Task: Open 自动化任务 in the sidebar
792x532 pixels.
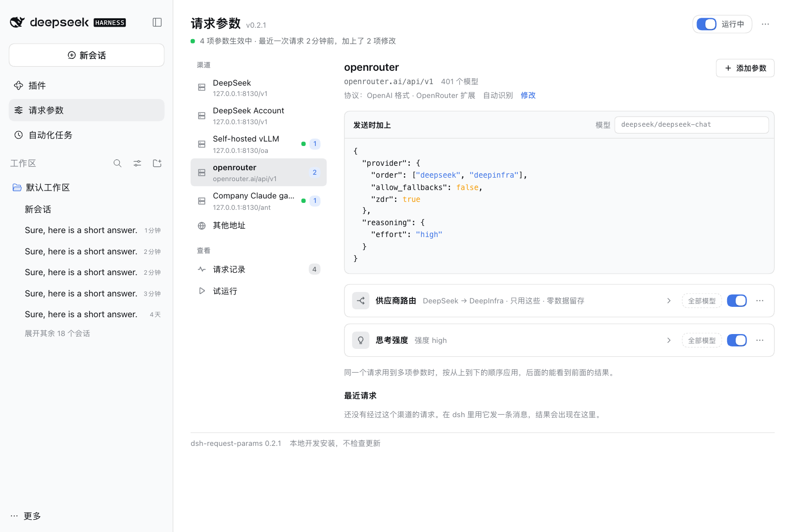Action: pyautogui.click(x=87, y=135)
